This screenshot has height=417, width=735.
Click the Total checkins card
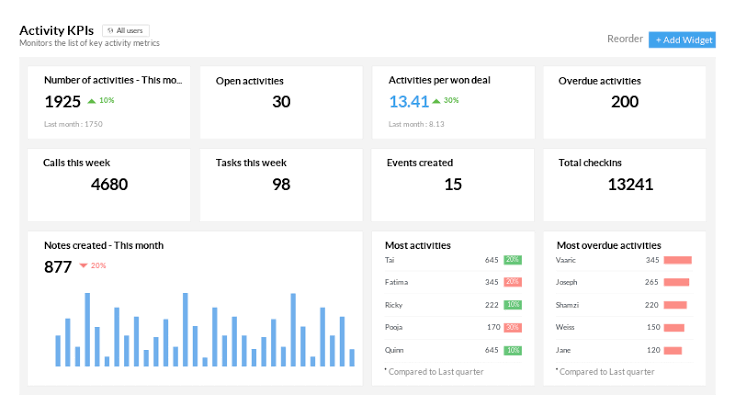tap(624, 184)
